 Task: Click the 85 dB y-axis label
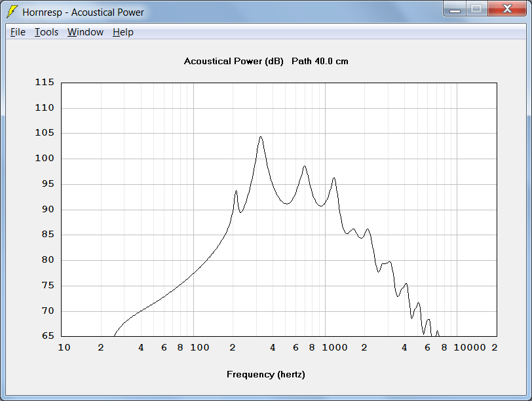click(48, 235)
